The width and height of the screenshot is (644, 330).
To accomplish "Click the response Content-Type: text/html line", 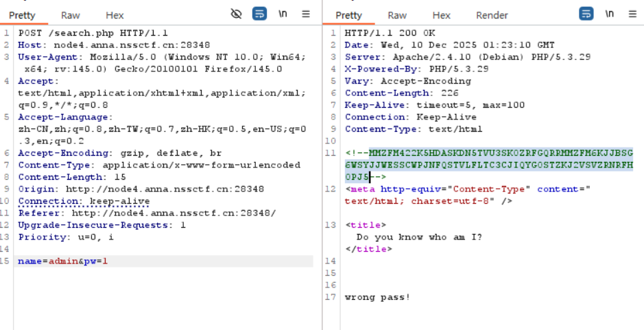I will point(414,129).
